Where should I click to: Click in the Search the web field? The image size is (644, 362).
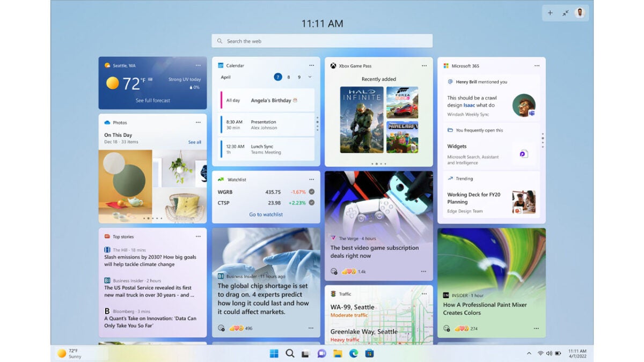pos(322,41)
